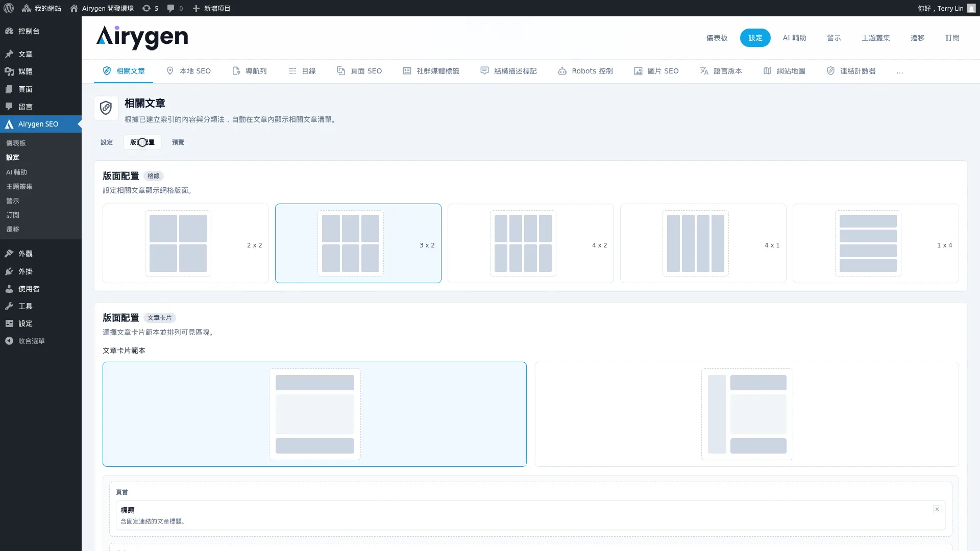Image resolution: width=980 pixels, height=551 pixels.
Task: Switch to the 頁面 SEO tab
Action: pos(359,71)
